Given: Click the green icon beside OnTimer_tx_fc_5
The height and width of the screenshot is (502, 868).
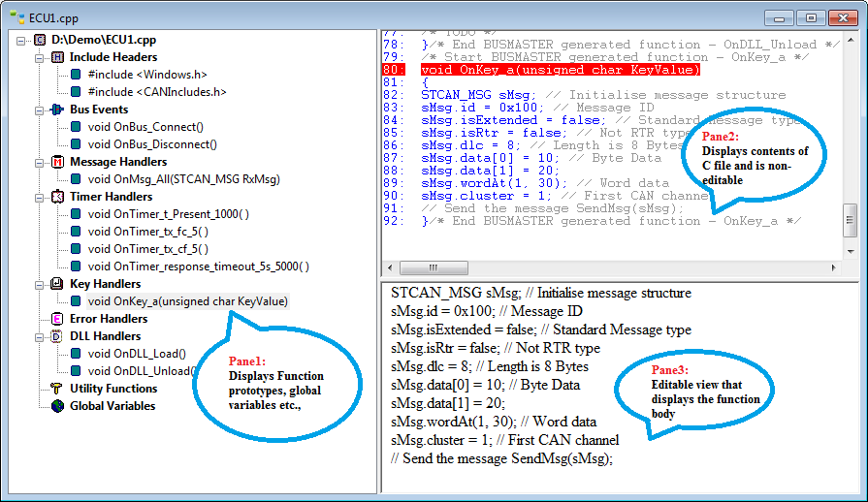Looking at the screenshot, I should tap(76, 232).
